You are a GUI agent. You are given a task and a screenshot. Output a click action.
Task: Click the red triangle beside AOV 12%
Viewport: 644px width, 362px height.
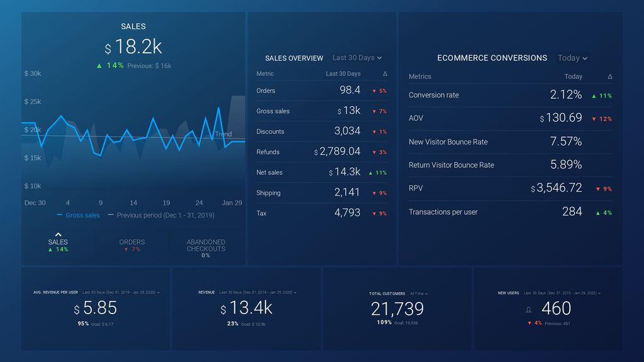pos(594,118)
